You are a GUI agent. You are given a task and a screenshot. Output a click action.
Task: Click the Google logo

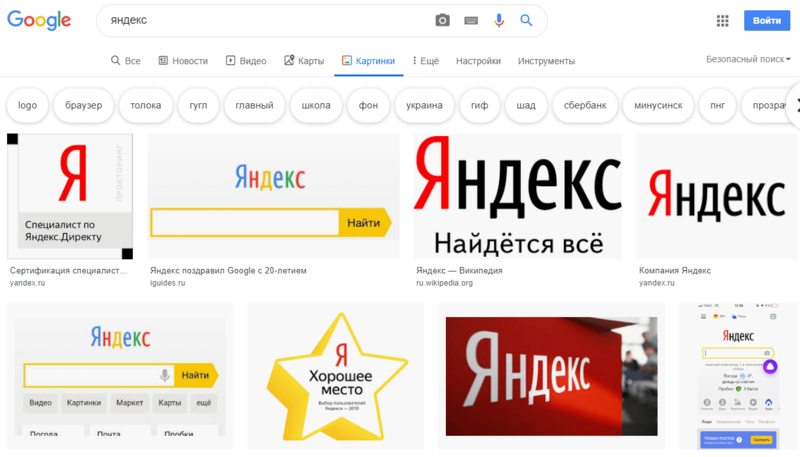[39, 20]
